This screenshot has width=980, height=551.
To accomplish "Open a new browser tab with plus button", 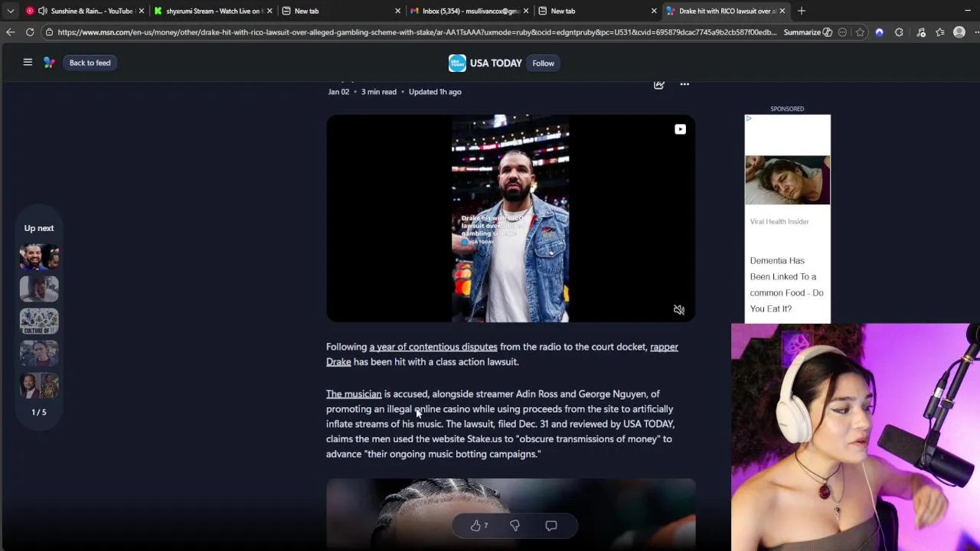I will pyautogui.click(x=802, y=11).
